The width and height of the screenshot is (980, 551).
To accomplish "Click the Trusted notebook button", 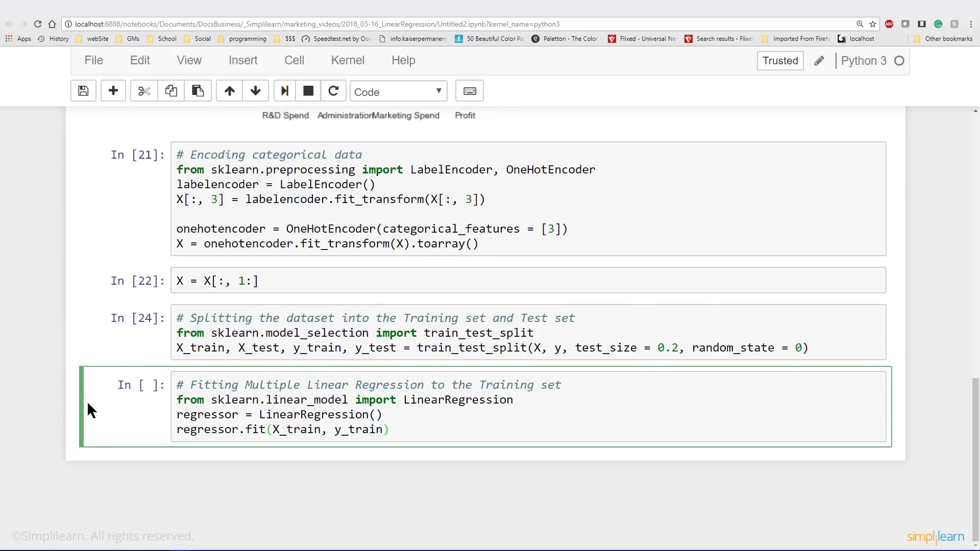I will (780, 61).
